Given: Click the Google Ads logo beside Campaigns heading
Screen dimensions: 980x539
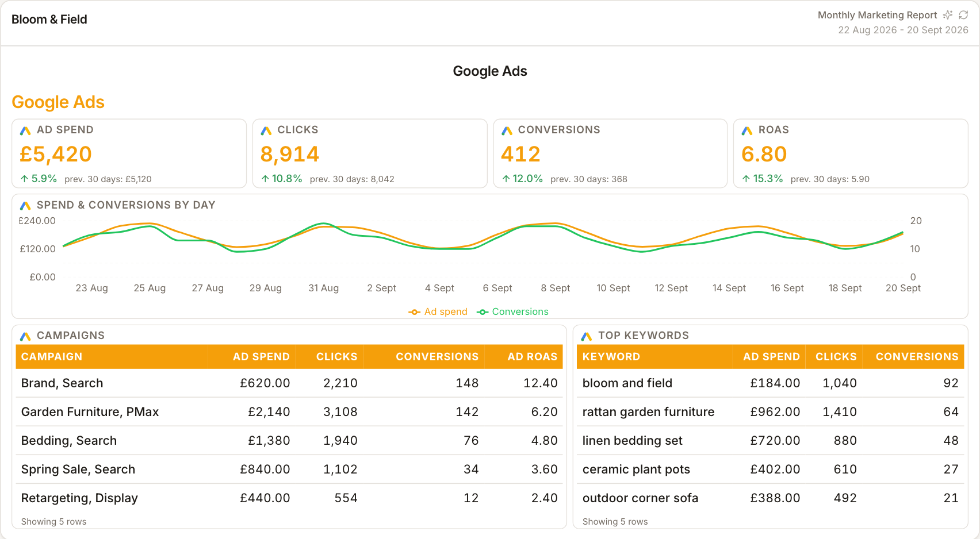Looking at the screenshot, I should pos(25,336).
